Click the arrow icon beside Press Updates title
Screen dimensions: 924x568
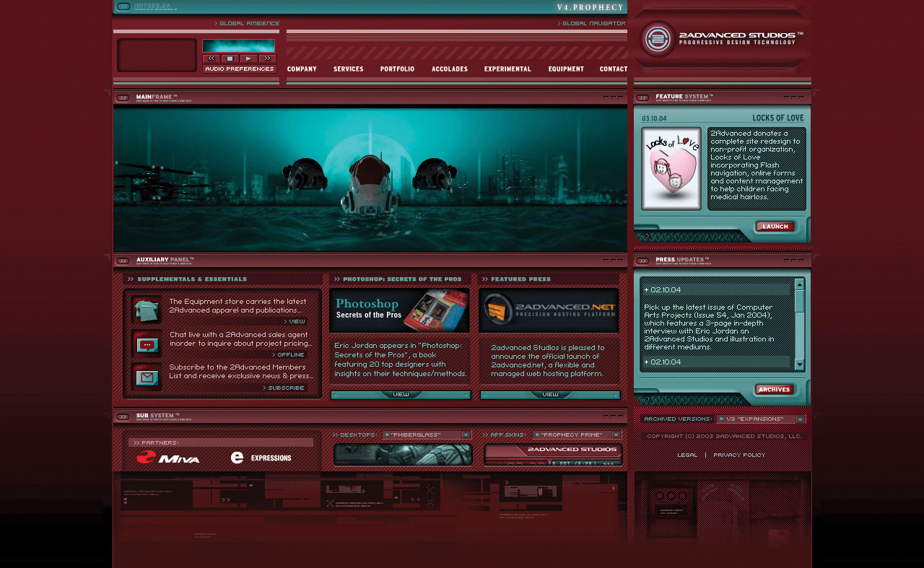642,261
